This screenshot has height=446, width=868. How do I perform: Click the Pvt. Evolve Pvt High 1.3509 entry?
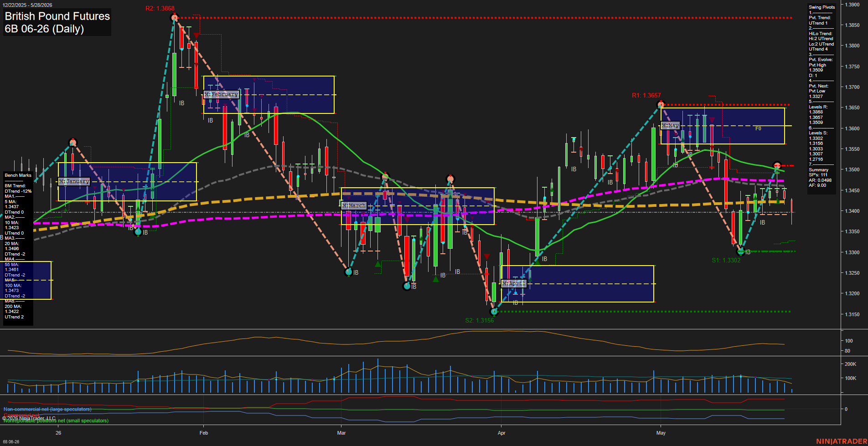tap(821, 65)
